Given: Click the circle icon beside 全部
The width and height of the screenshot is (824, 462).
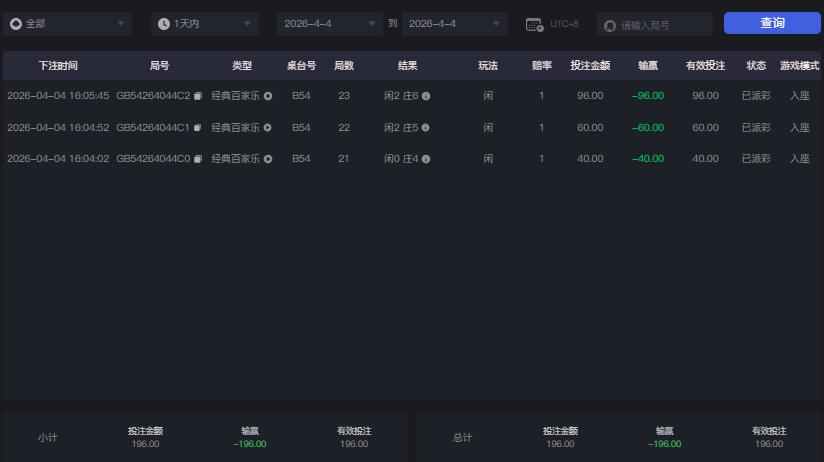Looking at the screenshot, I should [16, 24].
